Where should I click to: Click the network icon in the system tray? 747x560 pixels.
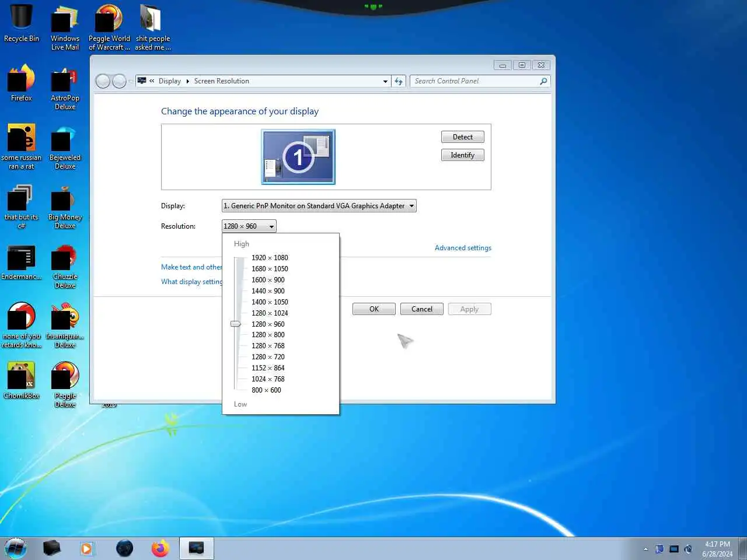coord(674,549)
